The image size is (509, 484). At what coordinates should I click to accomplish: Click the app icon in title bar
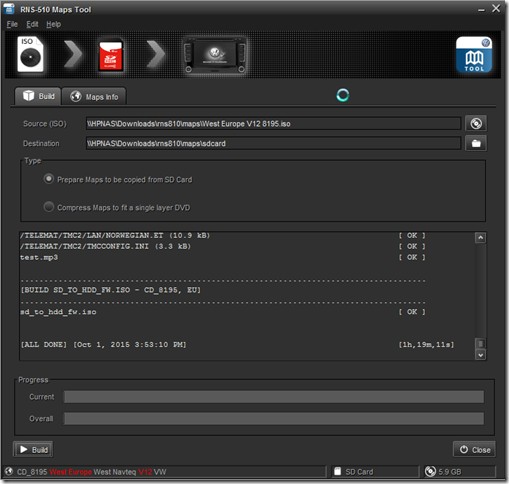[x=9, y=9]
